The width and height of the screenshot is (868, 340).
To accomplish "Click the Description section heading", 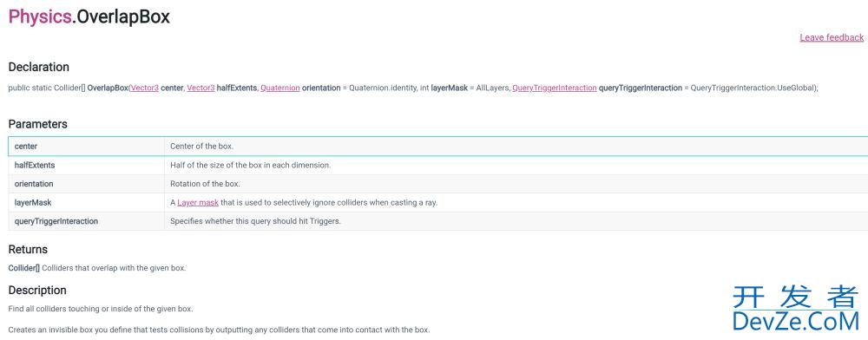I will coord(37,291).
